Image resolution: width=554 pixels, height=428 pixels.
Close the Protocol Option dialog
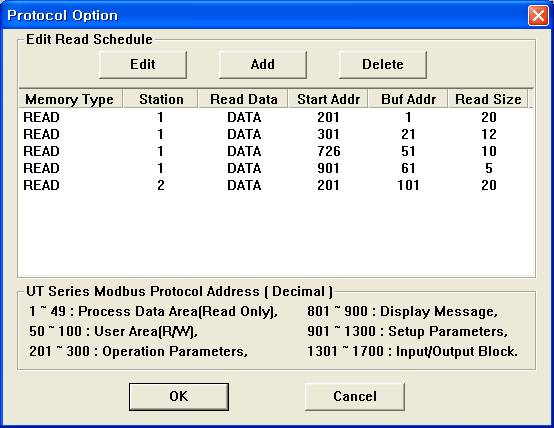coord(538,16)
